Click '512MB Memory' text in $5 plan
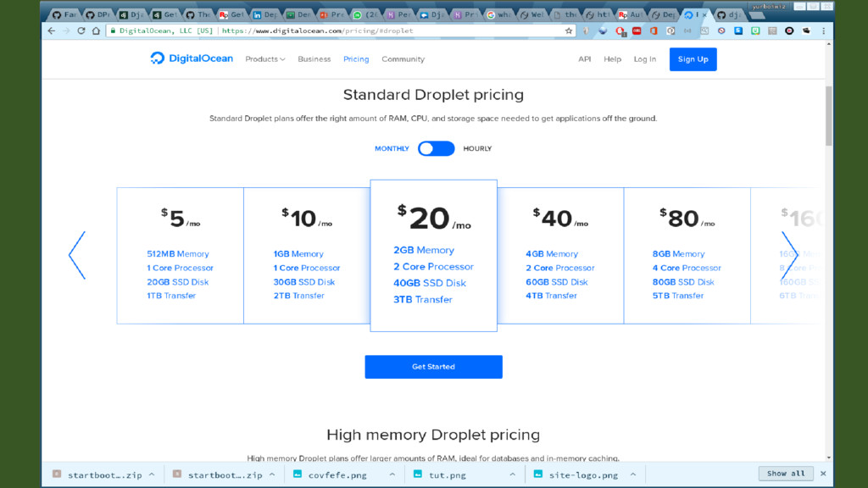Viewport: 868px width, 488px height. point(178,254)
